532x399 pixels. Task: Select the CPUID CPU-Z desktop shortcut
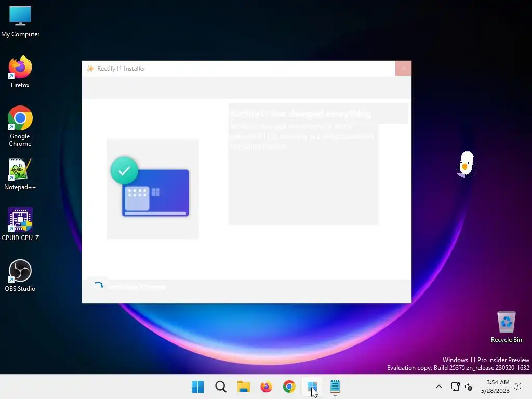tap(20, 224)
